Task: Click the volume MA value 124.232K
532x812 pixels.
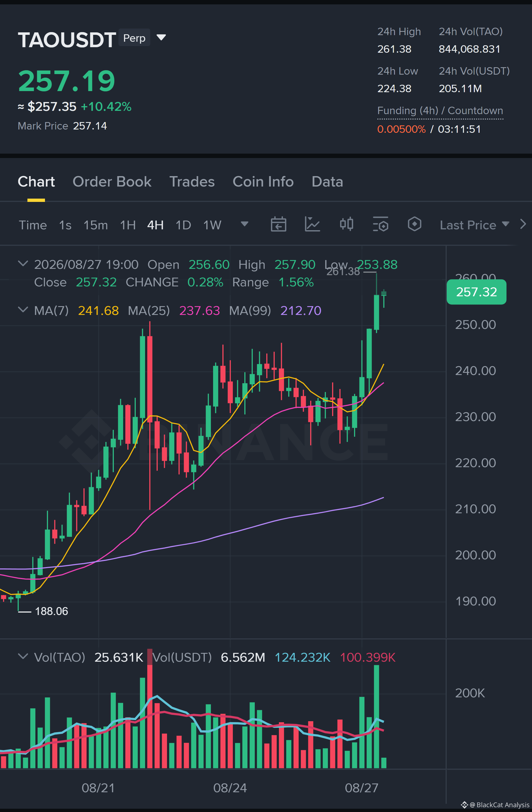Action: (x=302, y=658)
